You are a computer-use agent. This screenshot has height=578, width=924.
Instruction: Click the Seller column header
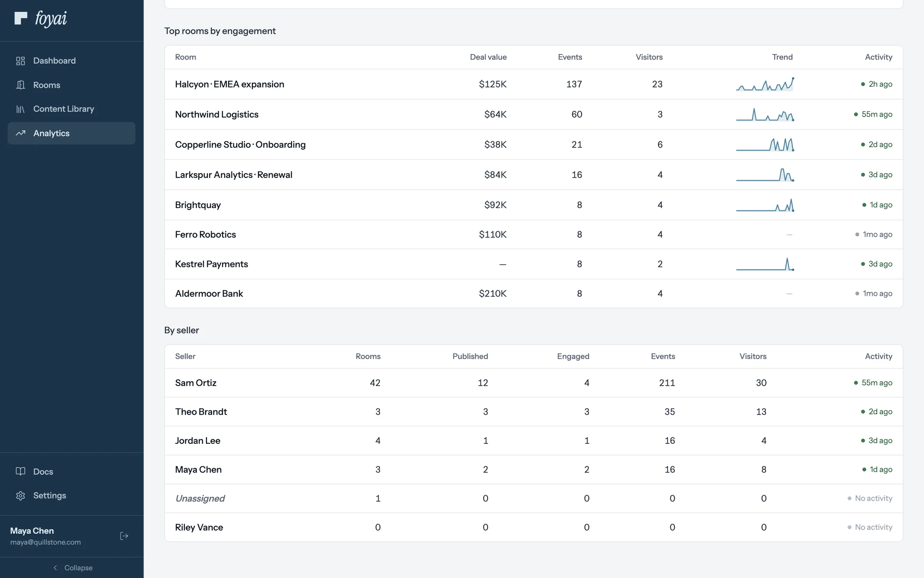point(185,356)
